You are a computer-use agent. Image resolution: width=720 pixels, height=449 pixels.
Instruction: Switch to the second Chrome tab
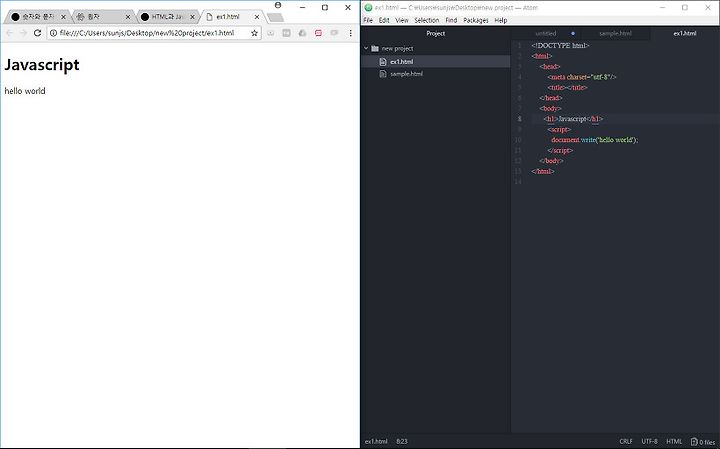click(103, 17)
